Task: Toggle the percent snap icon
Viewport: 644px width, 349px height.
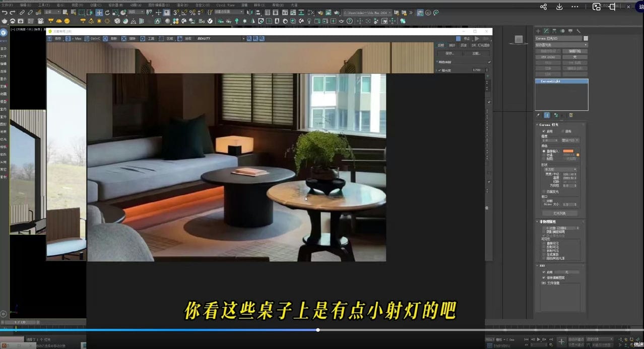Action: pyautogui.click(x=192, y=13)
